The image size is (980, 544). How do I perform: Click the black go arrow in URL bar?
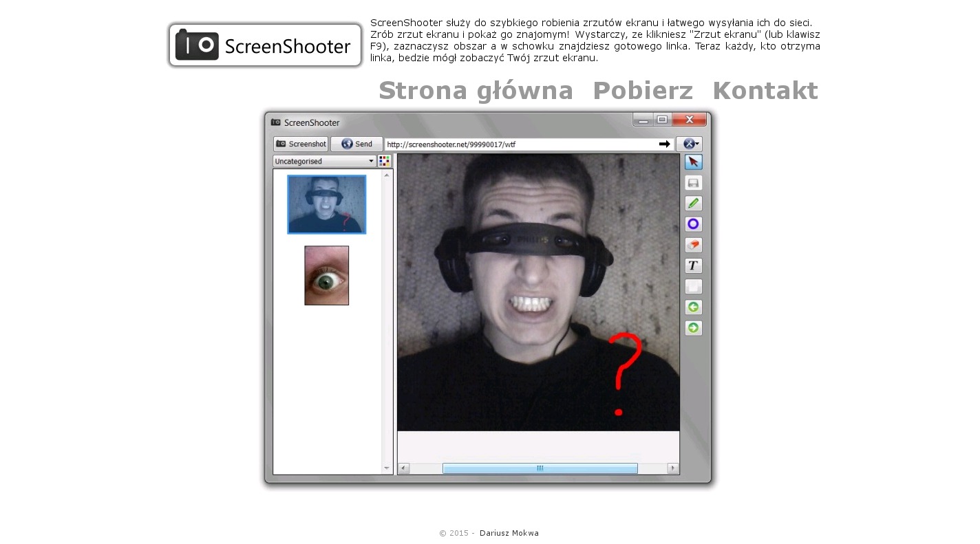click(x=664, y=144)
